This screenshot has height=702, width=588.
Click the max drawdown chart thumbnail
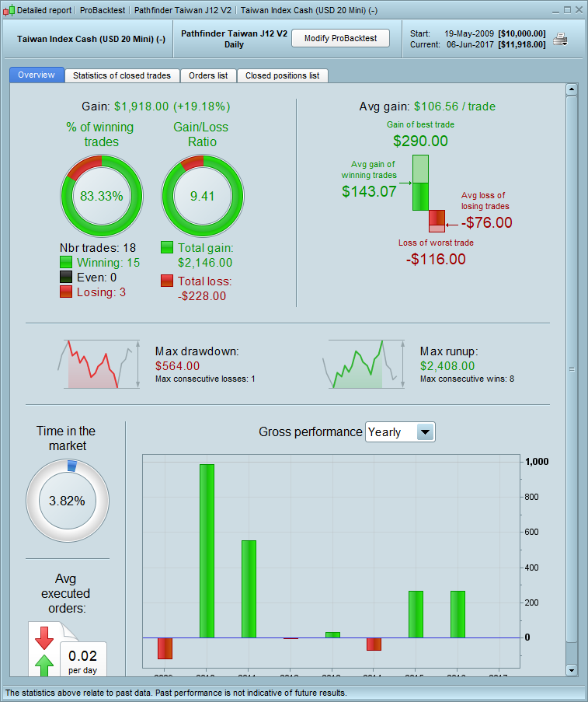(x=99, y=364)
